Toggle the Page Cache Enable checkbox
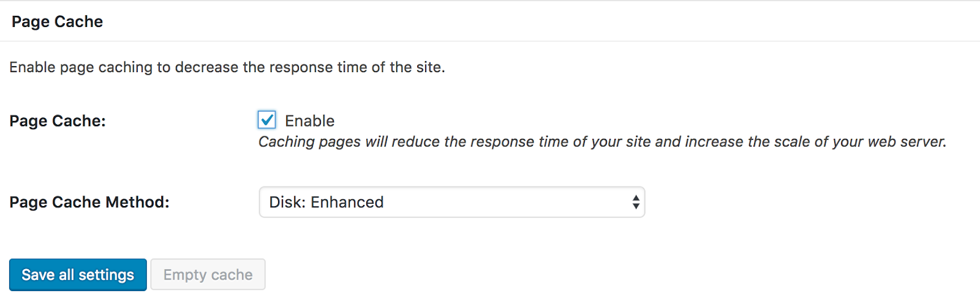This screenshot has width=980, height=307. 266,120
